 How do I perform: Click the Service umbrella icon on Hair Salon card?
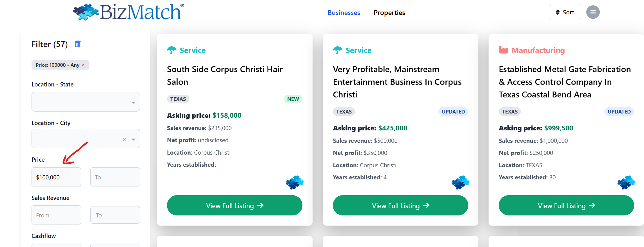pos(171,50)
